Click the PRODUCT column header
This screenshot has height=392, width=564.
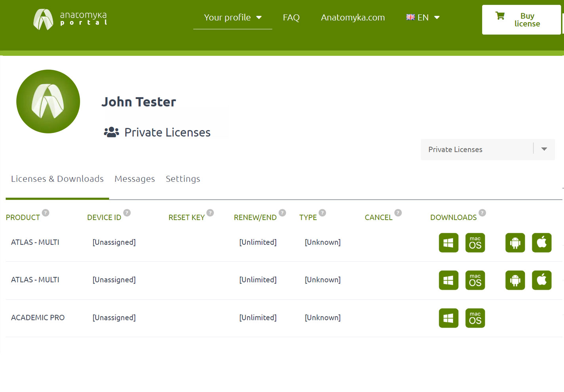[x=23, y=217]
